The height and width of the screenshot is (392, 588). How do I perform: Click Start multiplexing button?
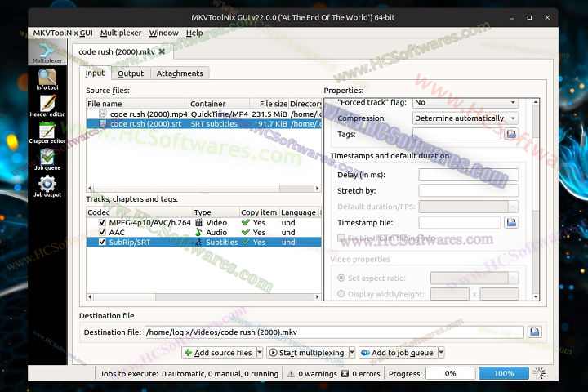click(x=308, y=352)
